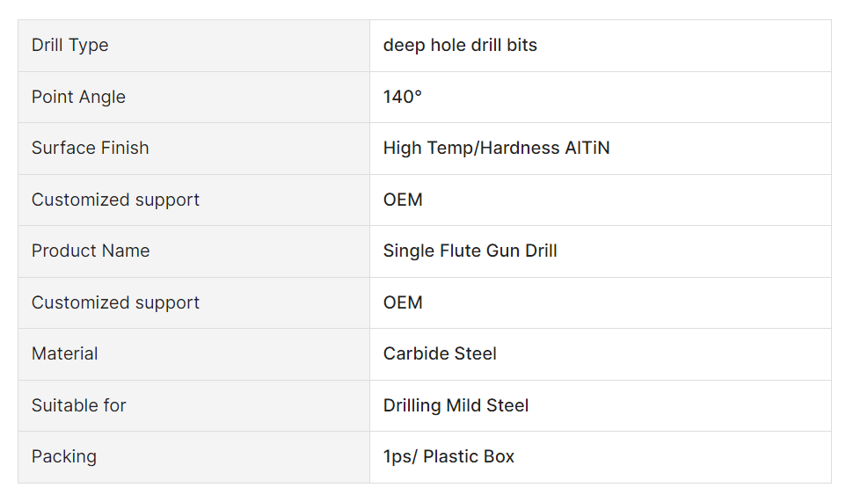Screen dimensions: 868x502
Task: Select the '140°' point angle value
Action: click(x=403, y=97)
